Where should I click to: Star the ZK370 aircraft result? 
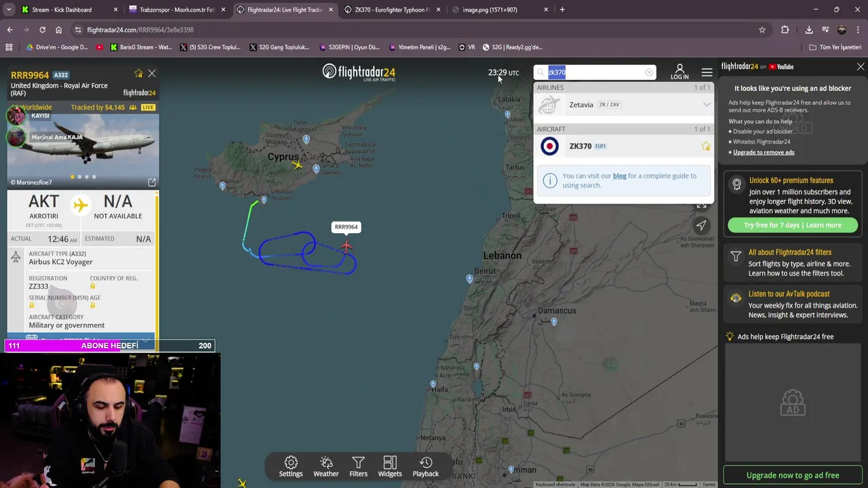[x=706, y=146]
